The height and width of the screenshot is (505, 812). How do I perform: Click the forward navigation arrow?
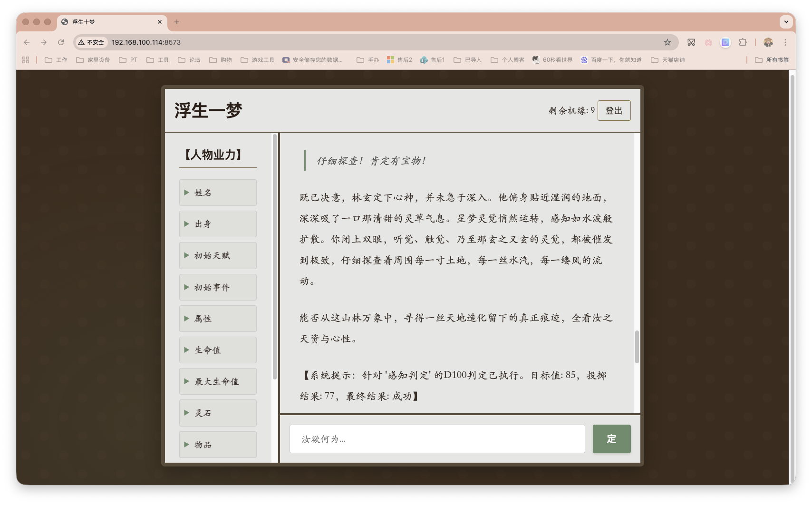tap(43, 42)
